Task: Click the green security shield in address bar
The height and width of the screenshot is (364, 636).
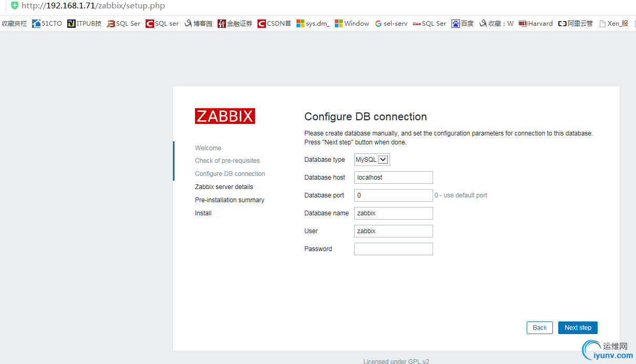Action: 14,6
